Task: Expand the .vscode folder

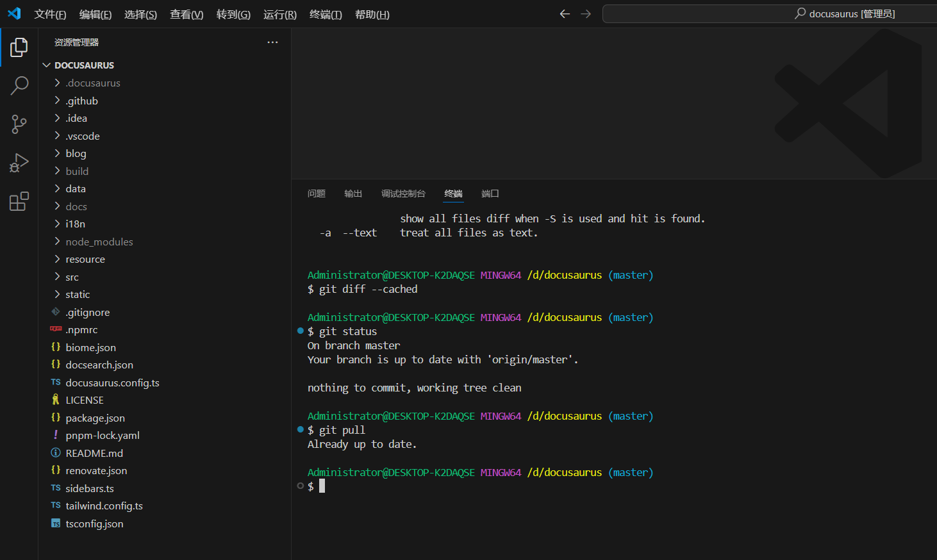Action: tap(57, 136)
